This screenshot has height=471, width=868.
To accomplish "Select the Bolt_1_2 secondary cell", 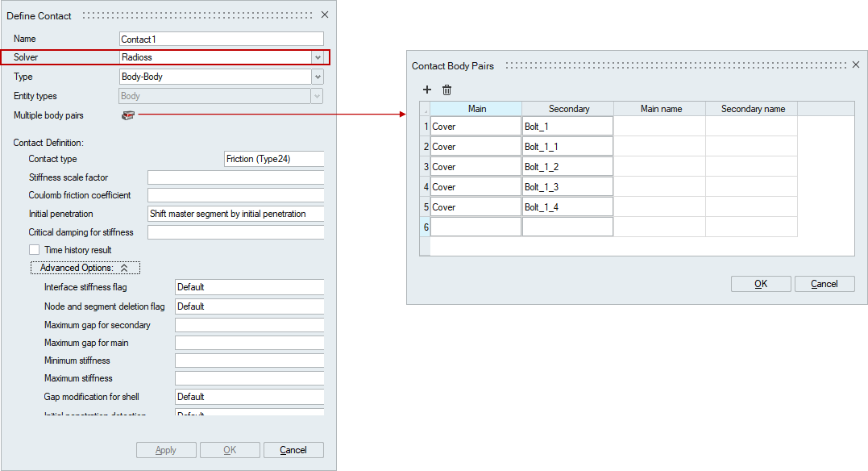I will [x=567, y=167].
